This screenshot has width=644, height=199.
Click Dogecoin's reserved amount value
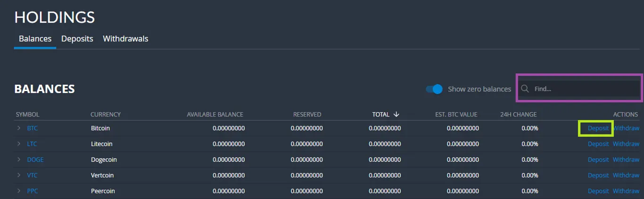pyautogui.click(x=306, y=159)
